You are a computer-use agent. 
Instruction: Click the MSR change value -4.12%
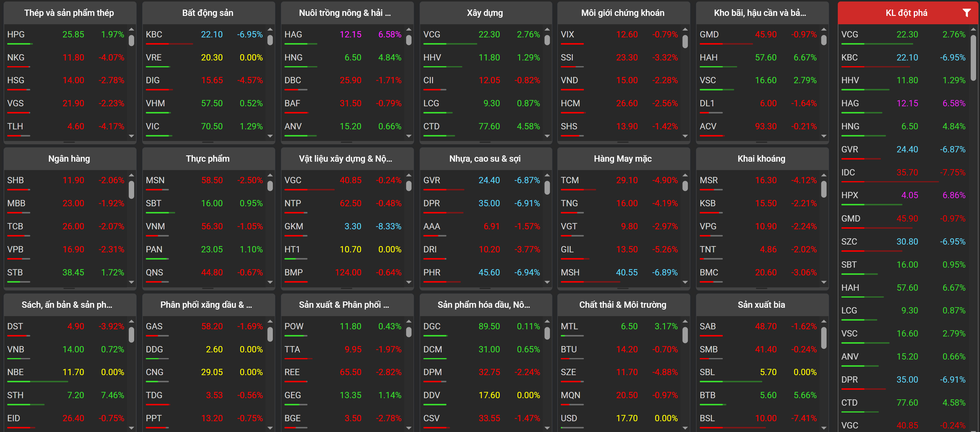point(804,180)
